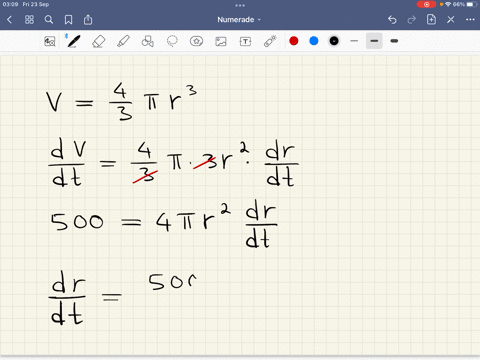The image size is (480, 360).
Task: Open the more options ellipsis menu
Action: click(x=470, y=20)
